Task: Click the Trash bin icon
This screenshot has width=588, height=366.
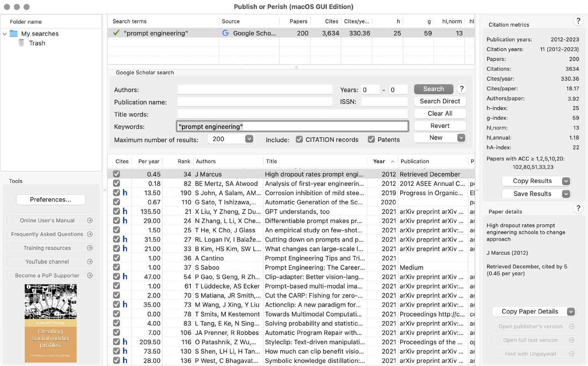Action: 22,43
